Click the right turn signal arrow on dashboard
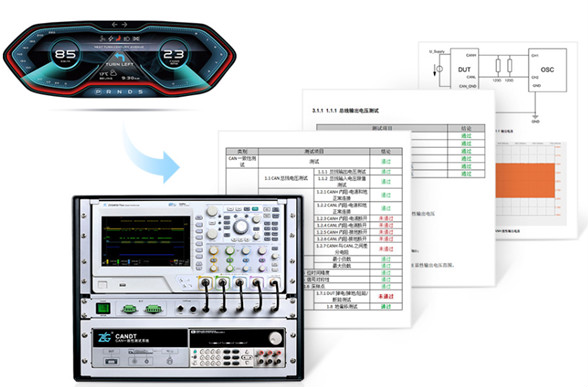 (x=124, y=25)
